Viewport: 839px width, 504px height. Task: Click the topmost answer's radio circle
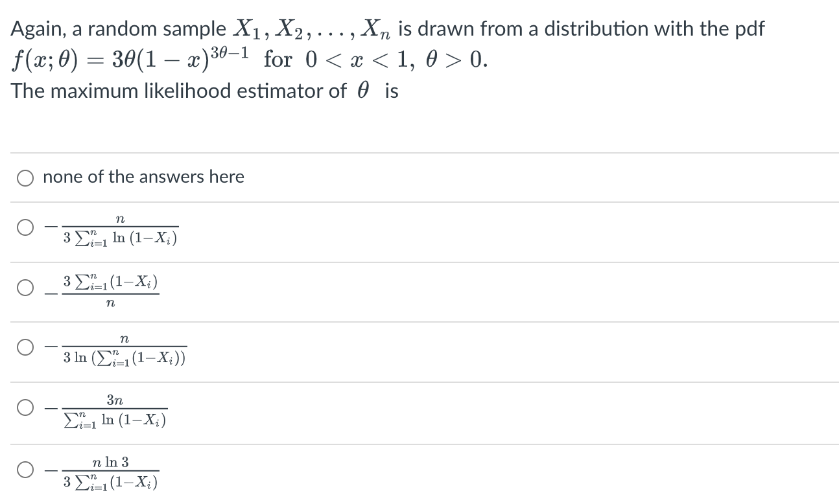(25, 178)
